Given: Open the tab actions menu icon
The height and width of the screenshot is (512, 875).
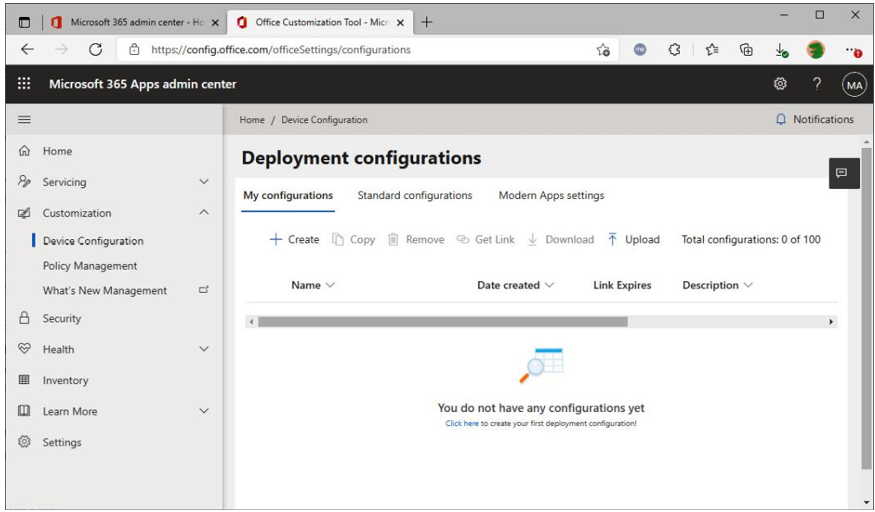Looking at the screenshot, I should (x=24, y=22).
